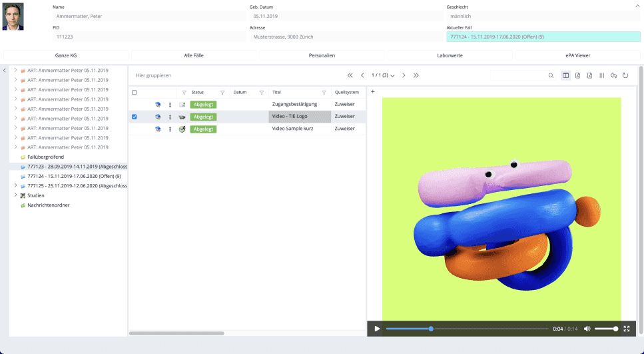Screen dimensions: 644x354
Task: Expand the 777125 case tree node
Action: 15,185
